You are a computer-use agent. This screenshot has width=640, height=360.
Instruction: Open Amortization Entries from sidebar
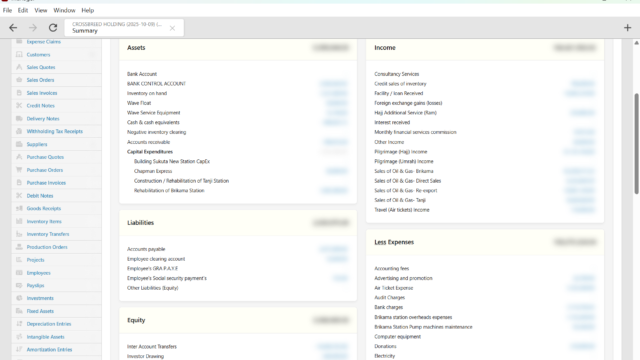click(x=49, y=349)
